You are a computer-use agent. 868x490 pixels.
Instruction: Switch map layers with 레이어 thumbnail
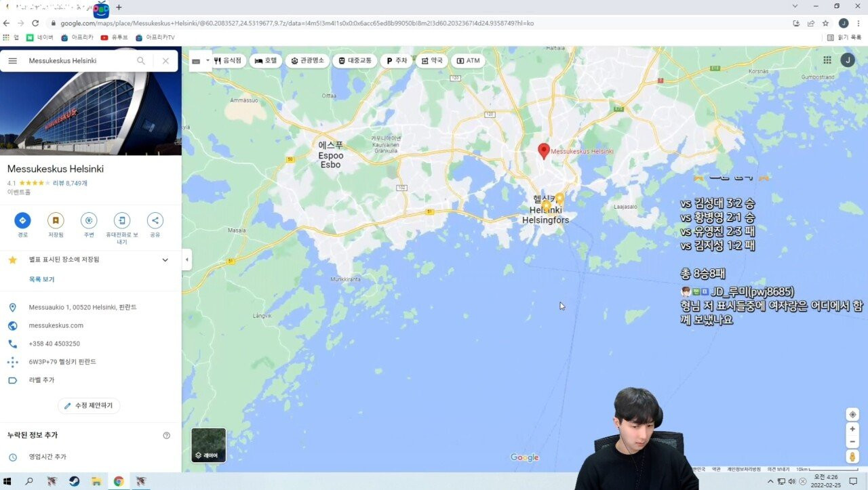click(x=209, y=445)
